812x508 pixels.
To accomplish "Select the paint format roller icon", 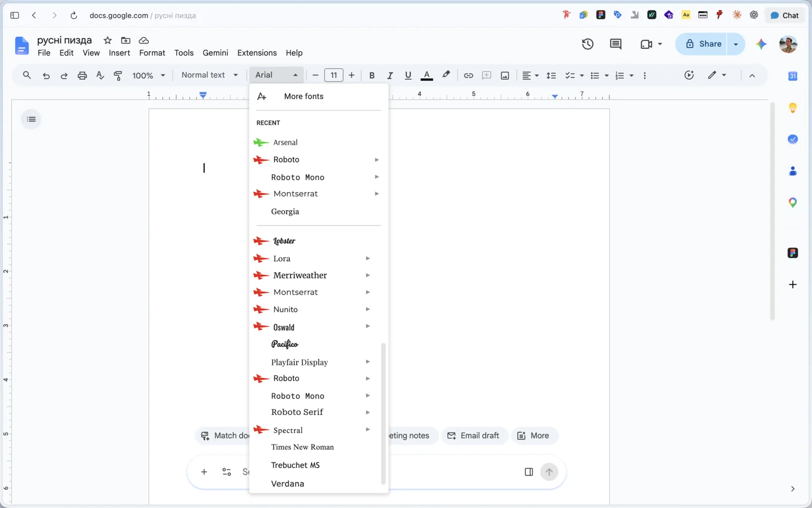I will [118, 76].
